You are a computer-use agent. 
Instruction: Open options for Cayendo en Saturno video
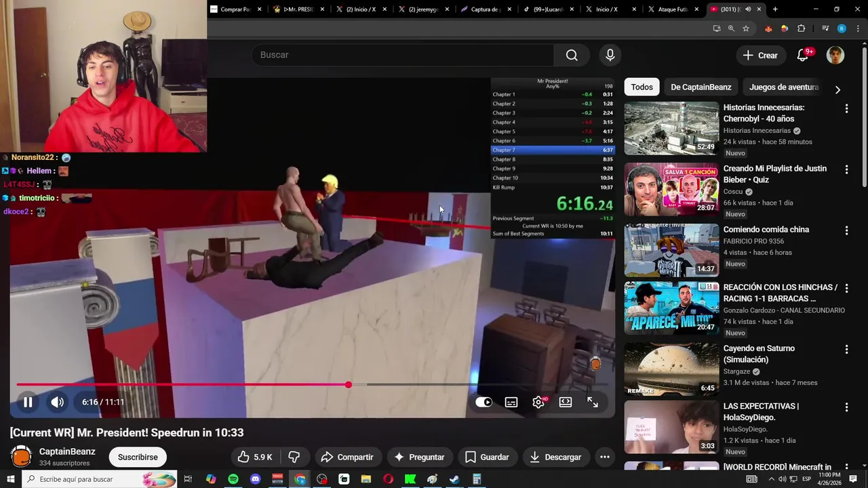tap(846, 349)
